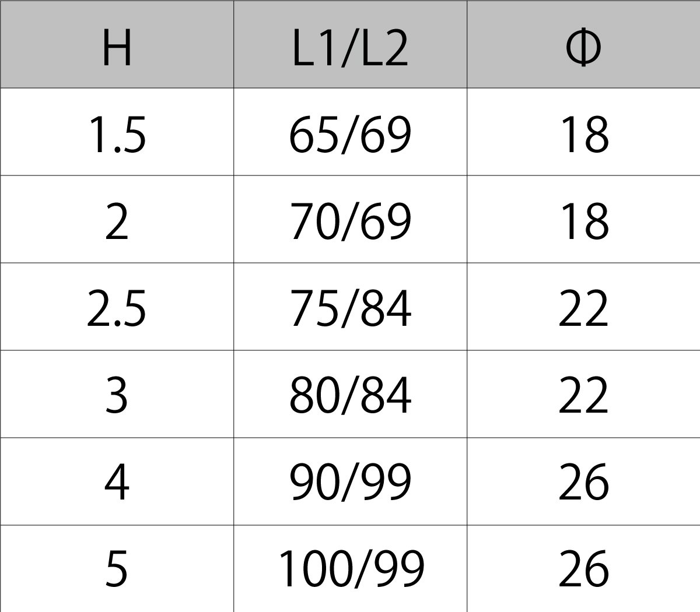
Task: Select the H cell showing 2.5
Action: [x=117, y=308]
